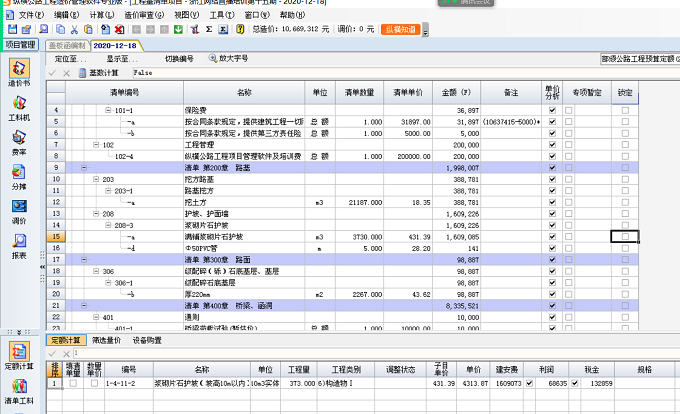Click the green down arrow toolbar icon

[x=178, y=29]
